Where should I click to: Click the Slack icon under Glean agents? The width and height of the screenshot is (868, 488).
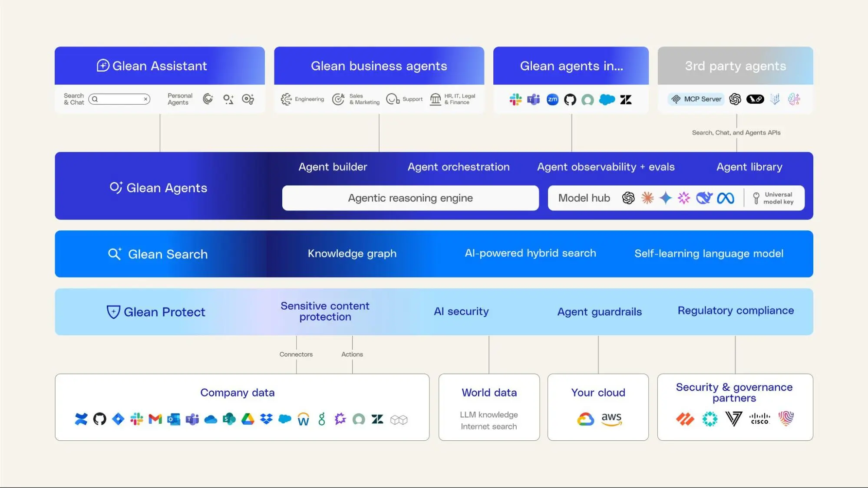point(515,99)
